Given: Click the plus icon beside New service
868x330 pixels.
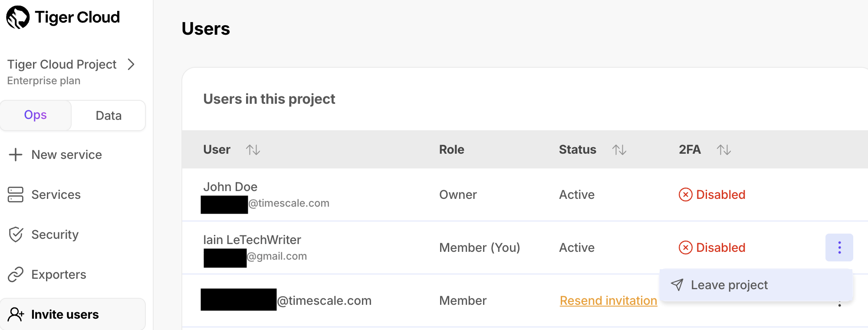Looking at the screenshot, I should point(16,155).
